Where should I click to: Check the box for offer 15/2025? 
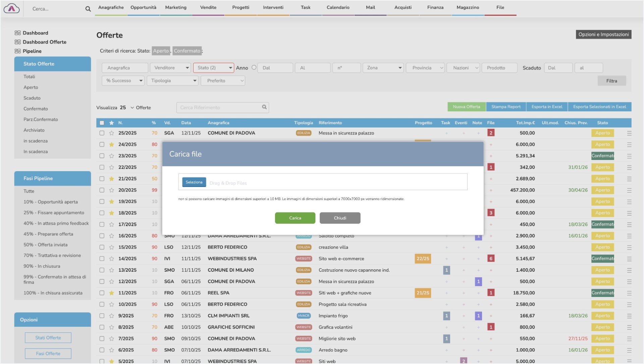[102, 247]
